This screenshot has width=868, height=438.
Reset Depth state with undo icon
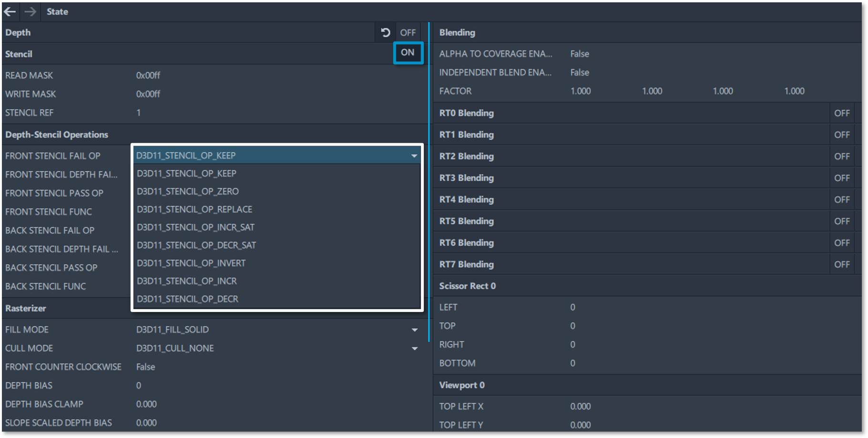coord(385,32)
